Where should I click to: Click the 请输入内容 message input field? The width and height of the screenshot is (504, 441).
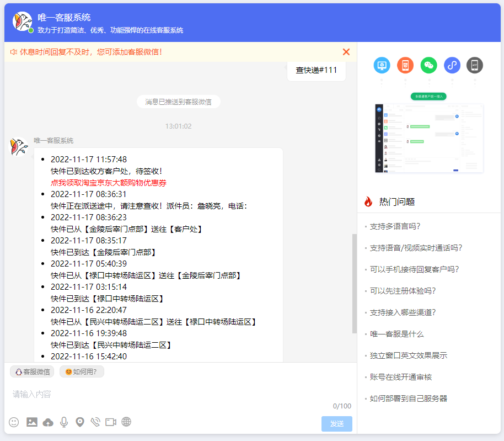165,394
